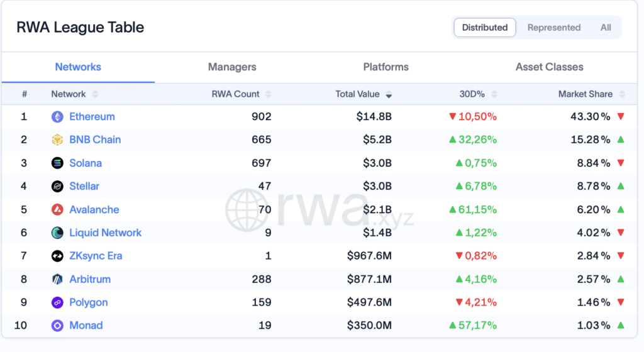The image size is (644, 352).
Task: Click the ZKsync Era logo icon
Action: (x=57, y=256)
